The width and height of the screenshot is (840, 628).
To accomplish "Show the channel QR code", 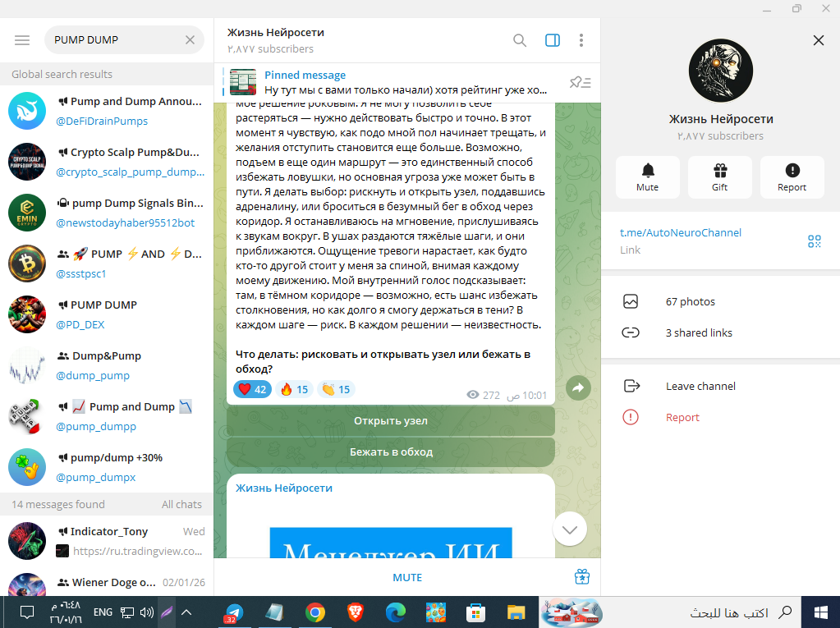I will coord(815,241).
